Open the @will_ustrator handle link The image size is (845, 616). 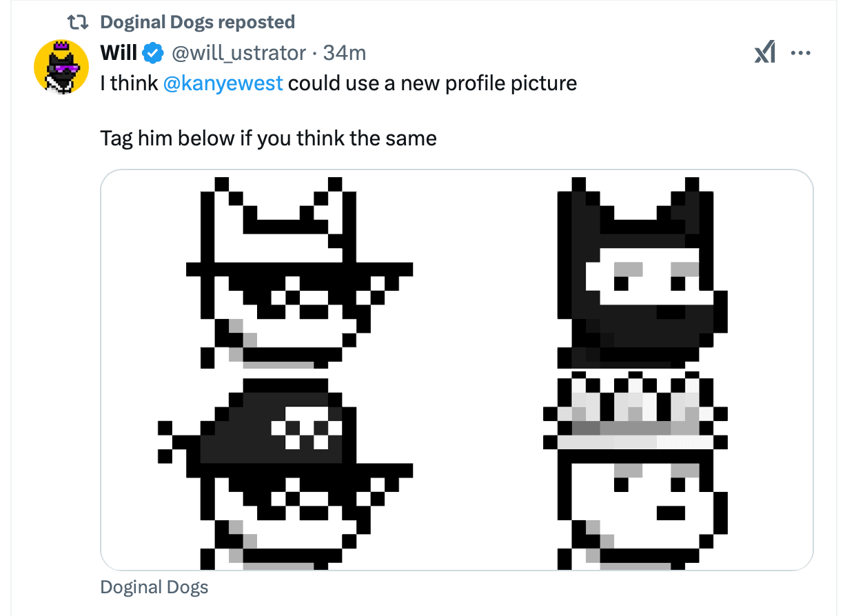click(238, 52)
